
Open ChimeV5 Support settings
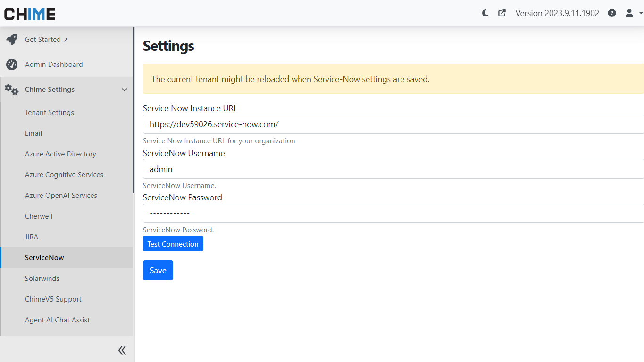point(53,299)
